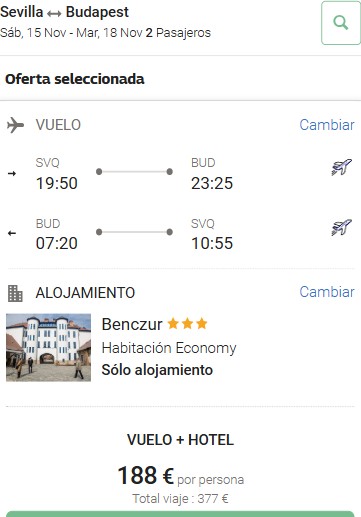Click the building icon beside ALOJAMIENTO

(15, 293)
